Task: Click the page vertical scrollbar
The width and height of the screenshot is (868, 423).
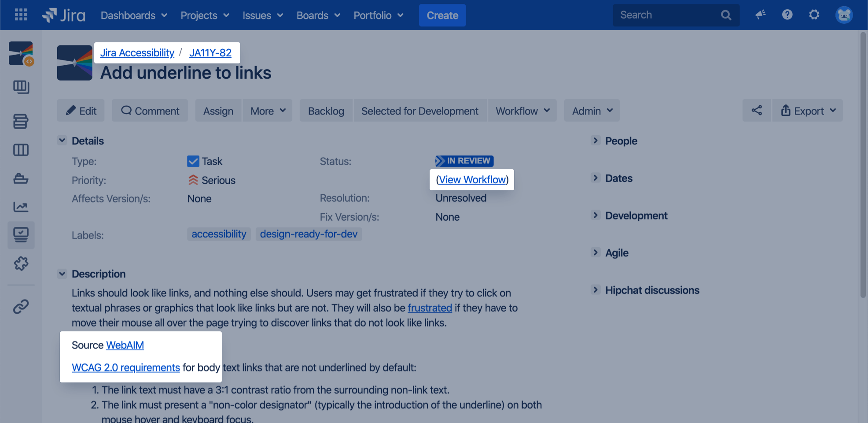Action: pos(863,165)
